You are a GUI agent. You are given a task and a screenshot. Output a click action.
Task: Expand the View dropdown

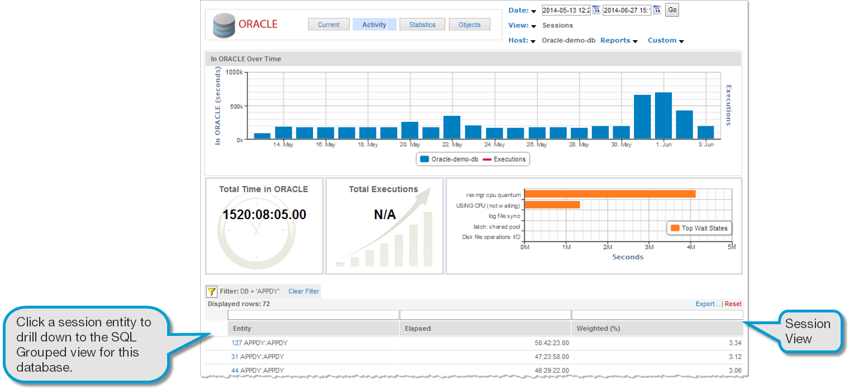[533, 26]
